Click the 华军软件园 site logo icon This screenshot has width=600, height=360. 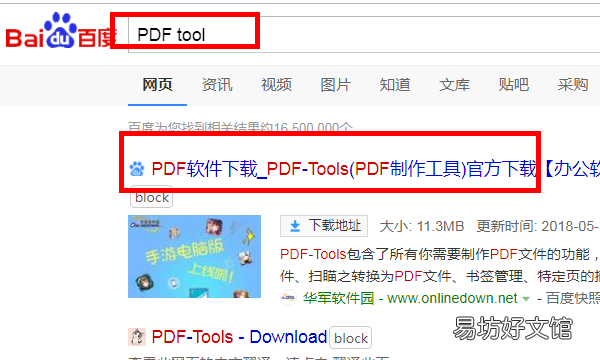tap(288, 298)
